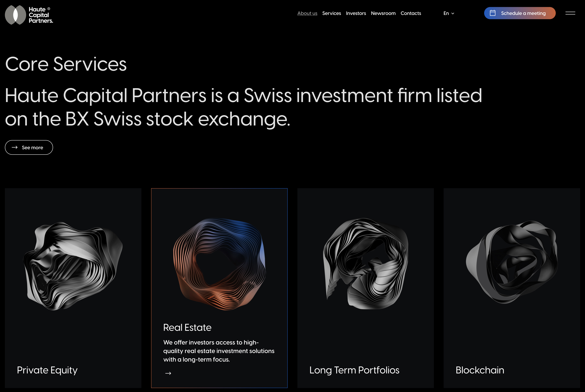585x392 pixels.
Task: Select the Private Equity card title
Action: pos(47,370)
